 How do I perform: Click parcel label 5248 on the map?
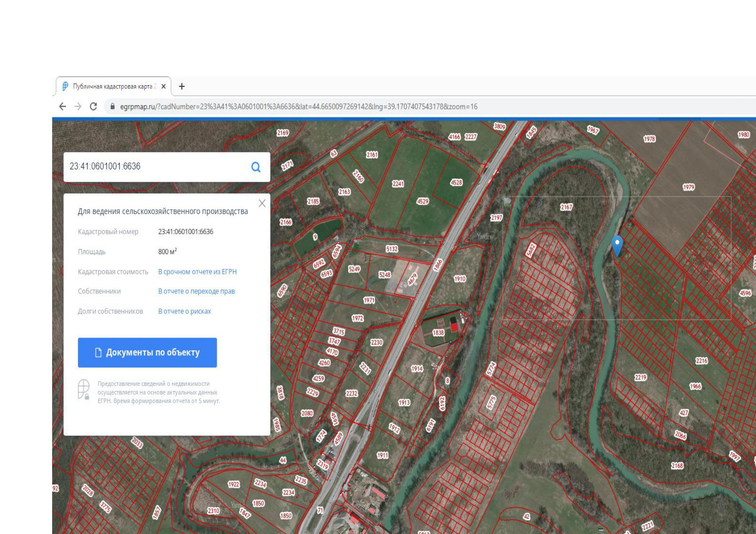(x=384, y=275)
